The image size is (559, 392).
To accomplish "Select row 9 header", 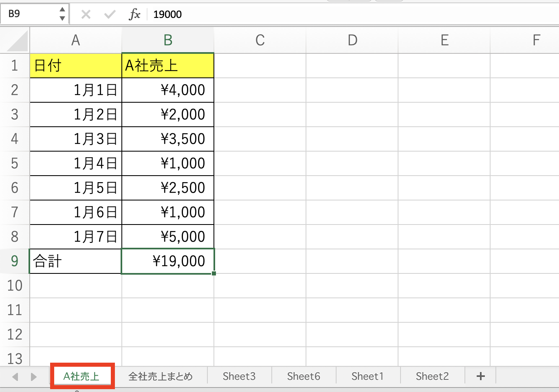I will point(15,261).
